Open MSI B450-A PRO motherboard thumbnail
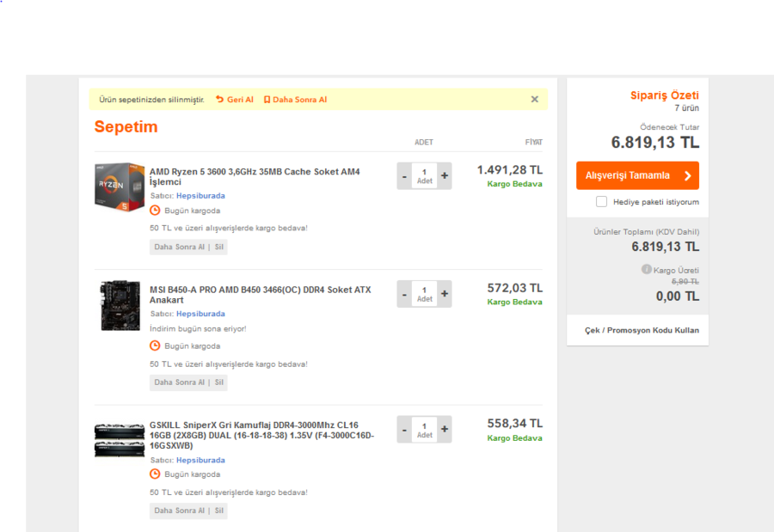Viewport: 774px width, 532px height. pyautogui.click(x=120, y=305)
